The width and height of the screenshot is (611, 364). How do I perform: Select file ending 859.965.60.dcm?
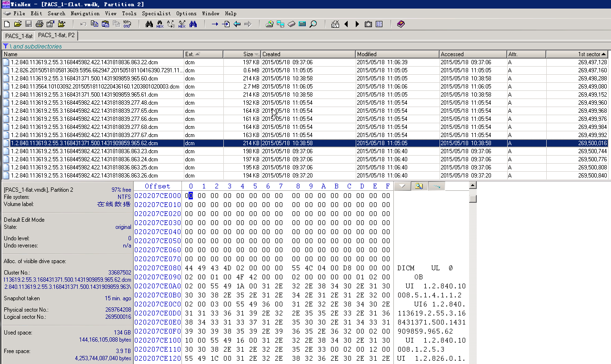point(305,79)
